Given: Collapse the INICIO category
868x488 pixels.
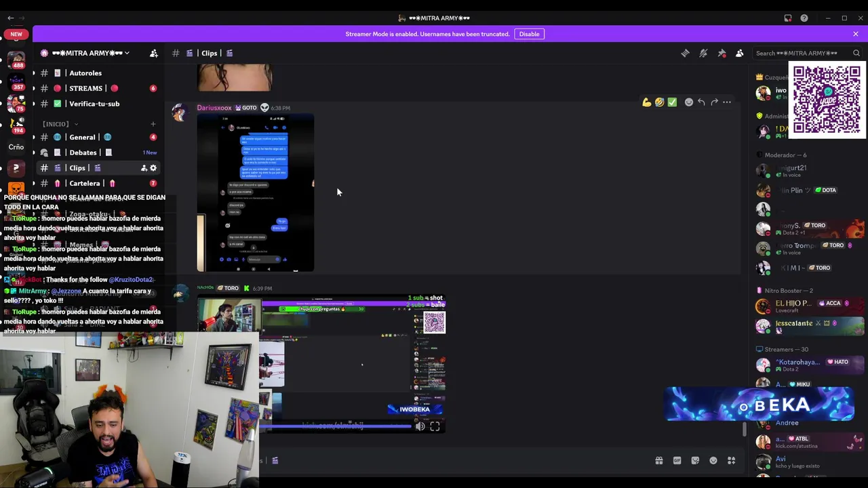Looking at the screenshot, I should (60, 124).
